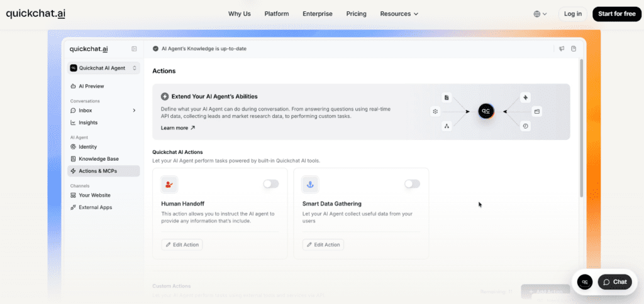Open AI Preview in the sidebar
644x304 pixels.
[x=104, y=86]
